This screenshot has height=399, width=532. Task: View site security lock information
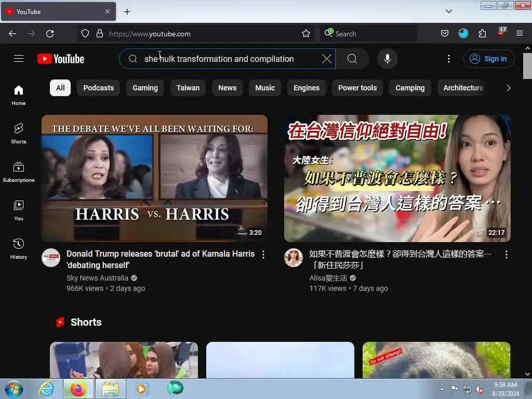[x=99, y=34]
